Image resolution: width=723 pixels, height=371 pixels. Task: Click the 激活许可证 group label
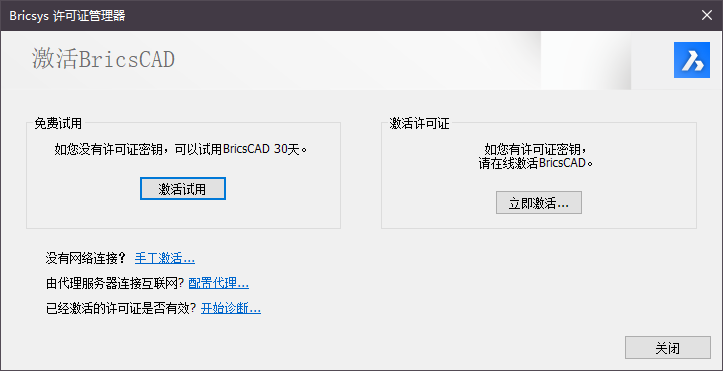click(x=419, y=124)
